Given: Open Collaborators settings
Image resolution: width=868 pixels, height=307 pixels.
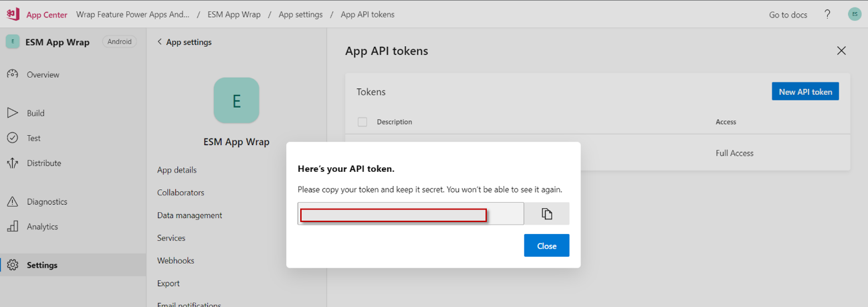Looking at the screenshot, I should [x=181, y=193].
